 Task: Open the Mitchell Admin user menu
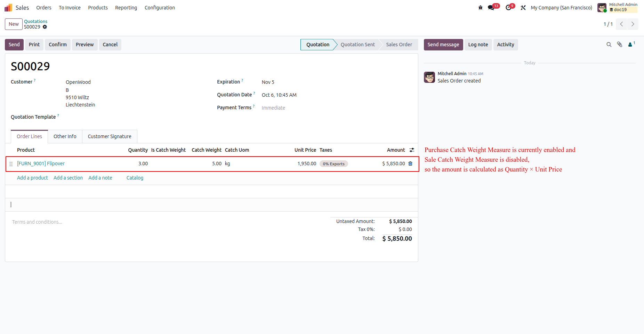(618, 7)
